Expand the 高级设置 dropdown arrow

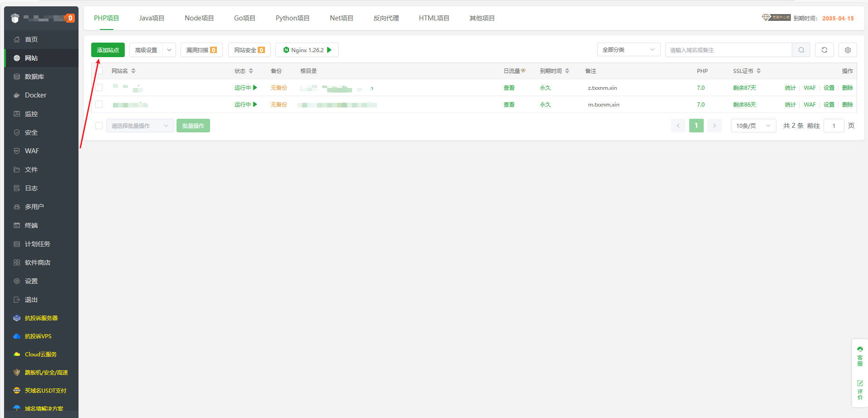(x=169, y=50)
